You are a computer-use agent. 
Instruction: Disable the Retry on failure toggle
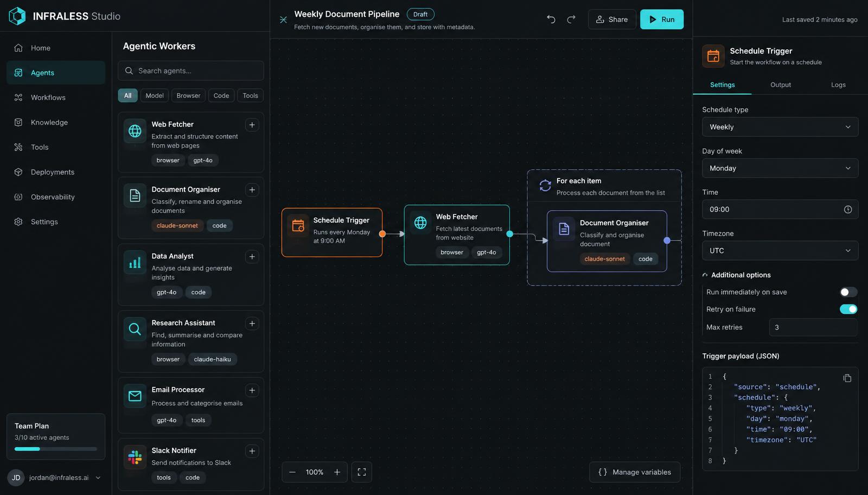[x=848, y=309]
